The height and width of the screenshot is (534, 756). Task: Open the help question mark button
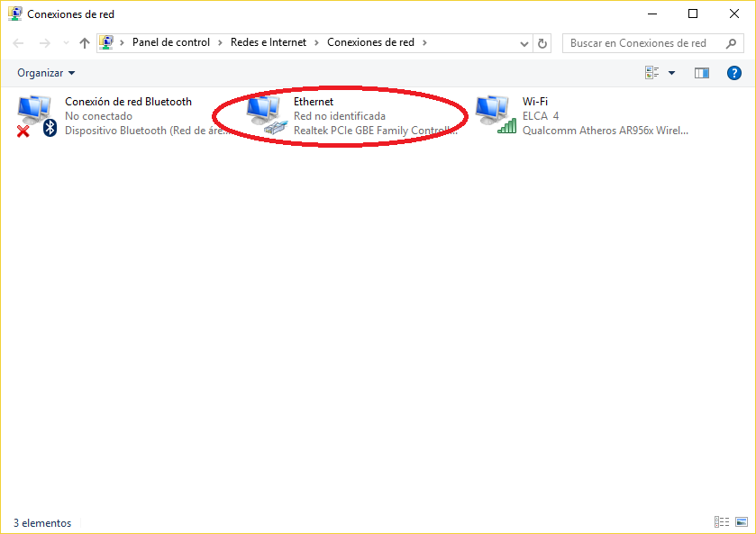[733, 73]
